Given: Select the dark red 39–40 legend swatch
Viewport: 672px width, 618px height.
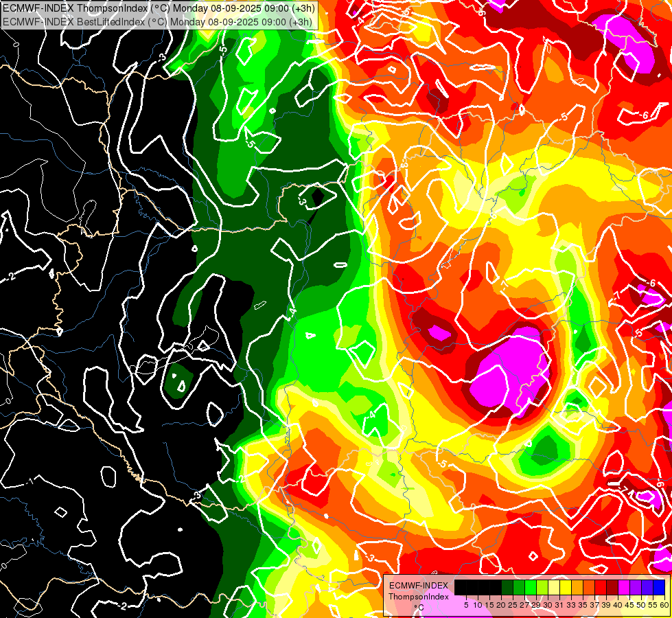Looking at the screenshot, I should click(x=612, y=587).
